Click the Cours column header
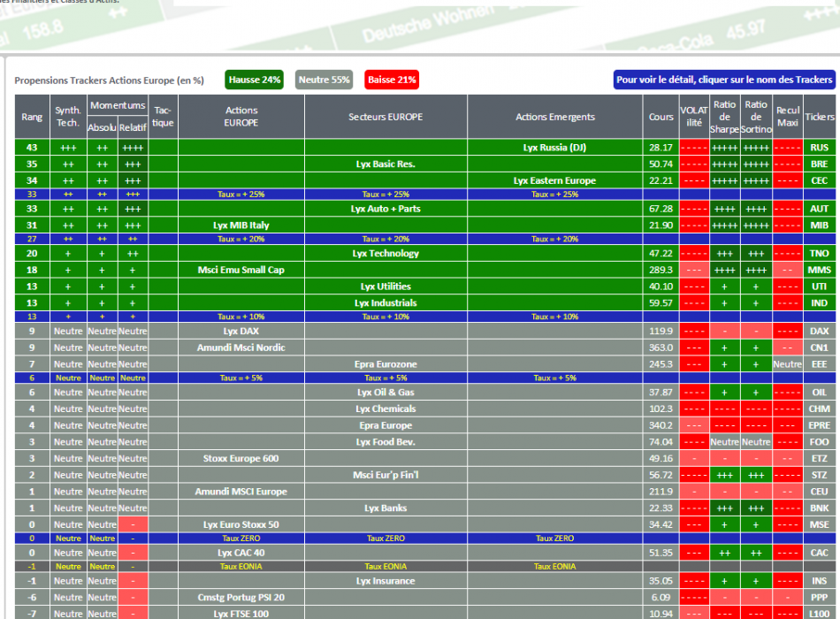 tap(661, 117)
